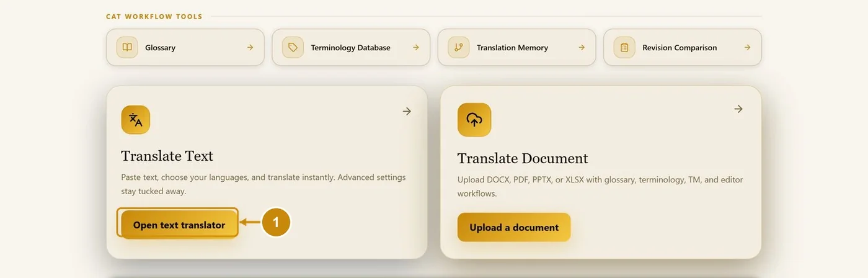Viewport: 868px width, 278px height.
Task: Click the Translate Document cloud upload icon
Action: pos(474,120)
